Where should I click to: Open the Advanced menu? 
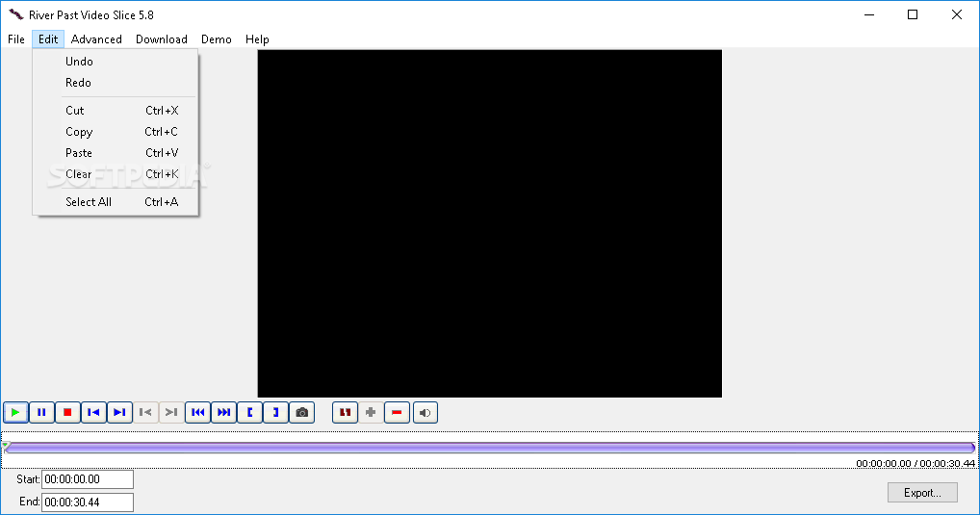point(96,39)
